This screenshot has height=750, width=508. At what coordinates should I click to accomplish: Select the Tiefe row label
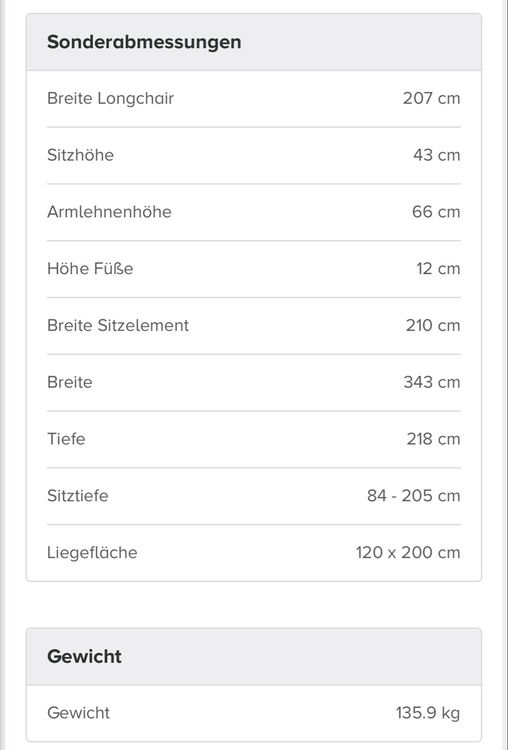point(66,439)
